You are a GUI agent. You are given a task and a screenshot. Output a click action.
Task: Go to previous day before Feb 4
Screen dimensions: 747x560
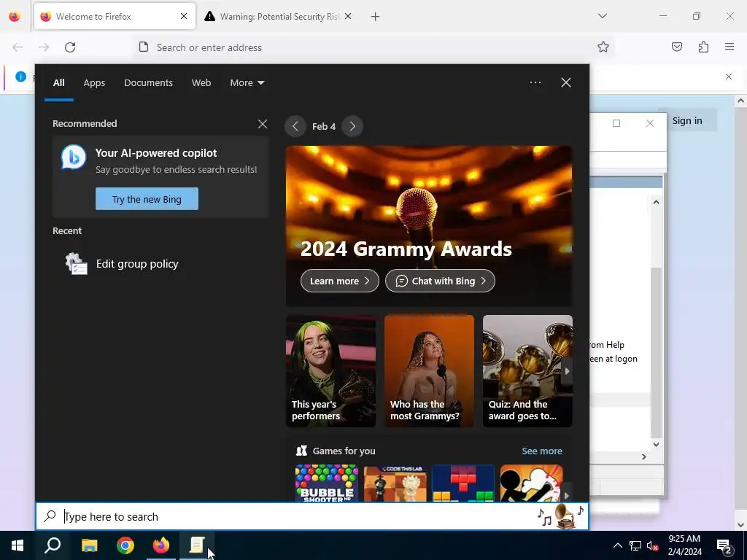point(295,126)
